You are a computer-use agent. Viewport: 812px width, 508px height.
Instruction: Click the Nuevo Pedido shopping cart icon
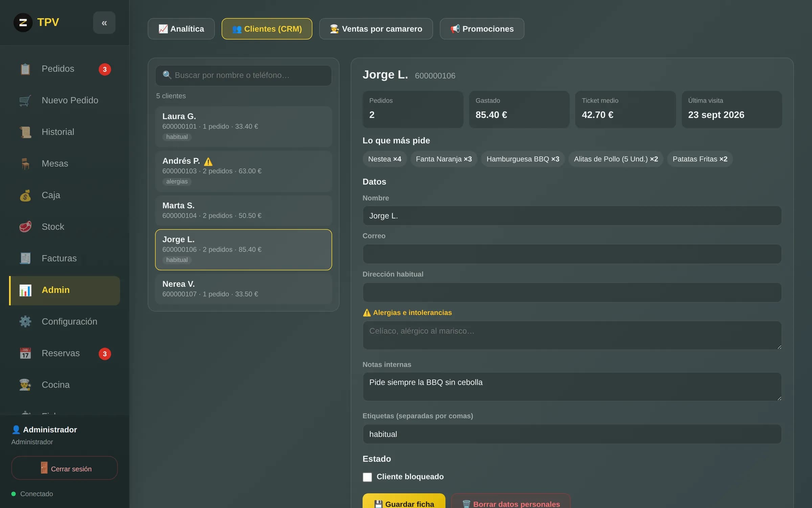[x=25, y=101]
